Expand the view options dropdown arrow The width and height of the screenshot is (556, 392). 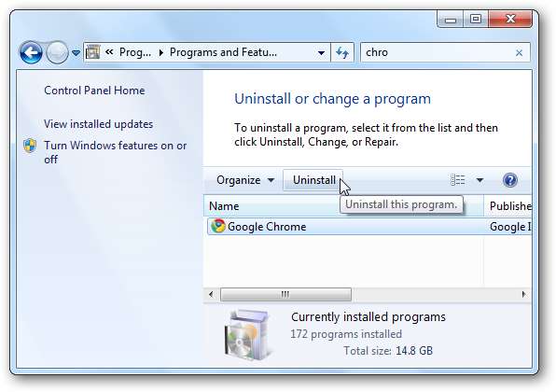(480, 180)
